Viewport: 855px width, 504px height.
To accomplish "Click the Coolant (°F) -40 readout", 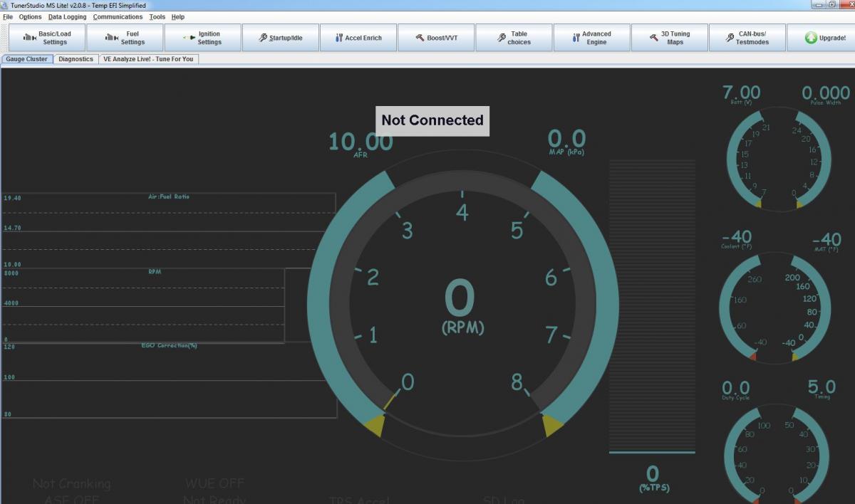I will [x=737, y=238].
